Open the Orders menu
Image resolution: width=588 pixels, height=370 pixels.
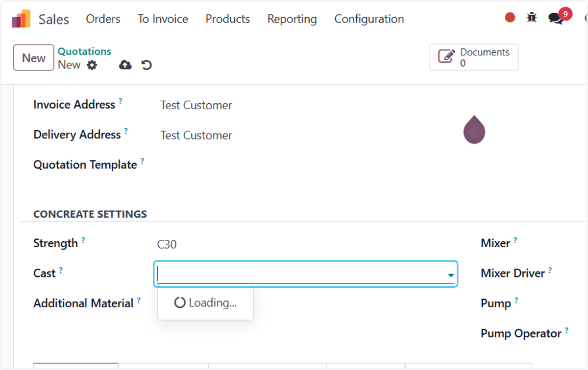[x=103, y=19]
